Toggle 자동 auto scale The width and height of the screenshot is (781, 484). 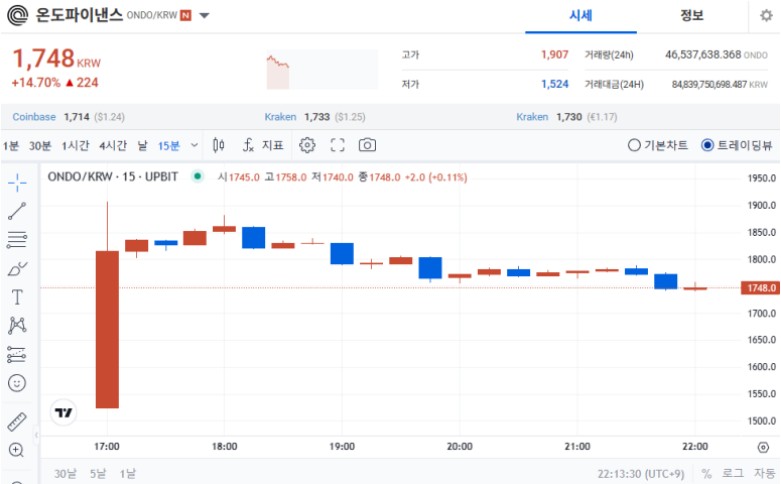coord(764,474)
